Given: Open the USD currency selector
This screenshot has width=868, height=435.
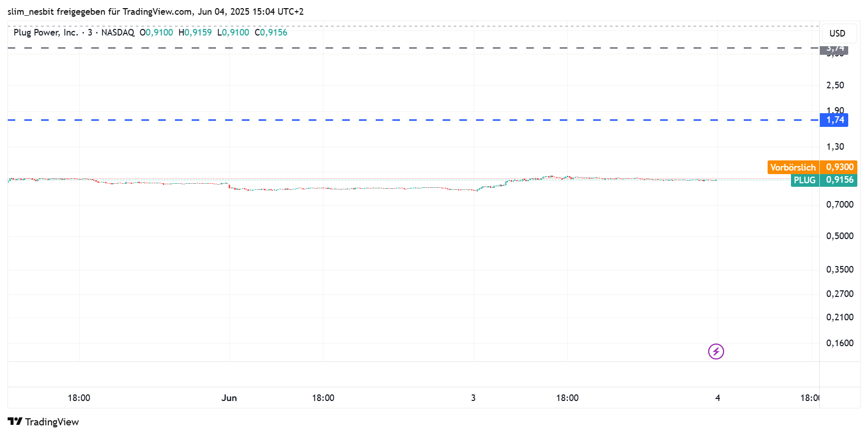Looking at the screenshot, I should pyautogui.click(x=837, y=34).
